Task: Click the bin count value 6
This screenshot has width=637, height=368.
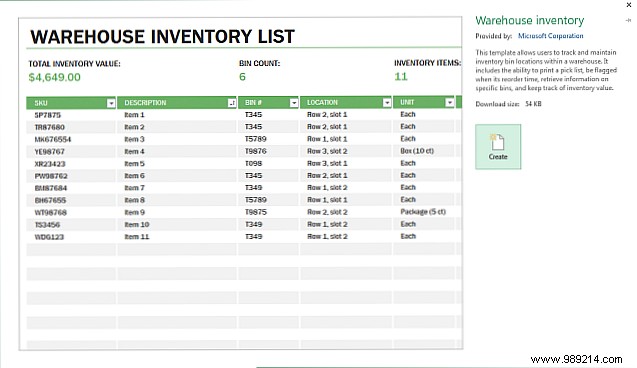Action: pos(242,77)
